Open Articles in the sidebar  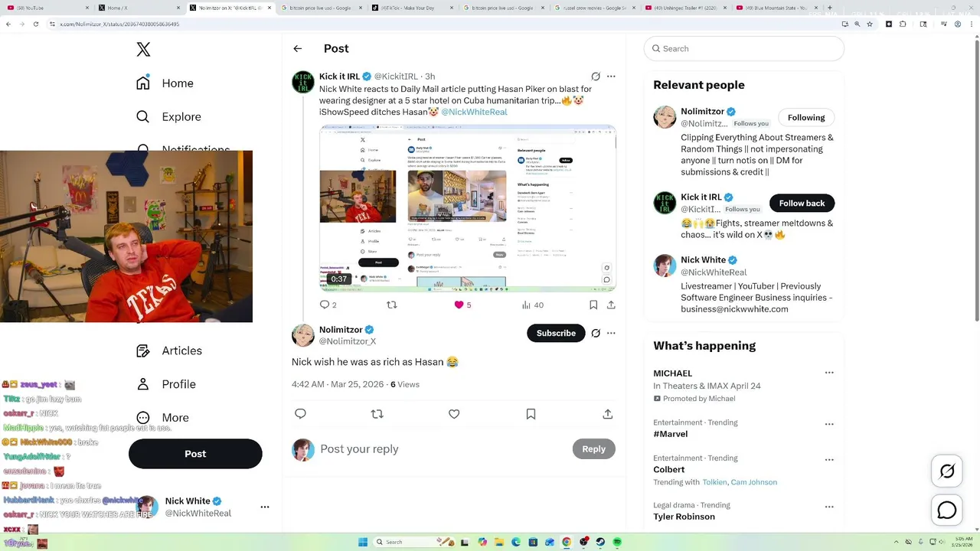[x=169, y=350]
